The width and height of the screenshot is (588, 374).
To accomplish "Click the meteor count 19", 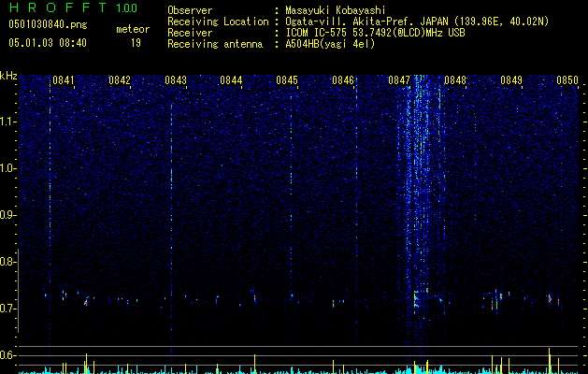I will [136, 43].
